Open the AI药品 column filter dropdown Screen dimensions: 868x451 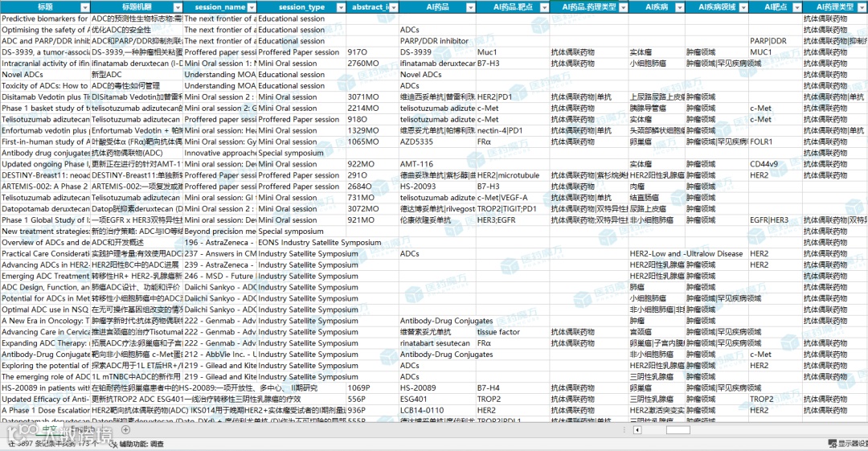click(x=470, y=7)
